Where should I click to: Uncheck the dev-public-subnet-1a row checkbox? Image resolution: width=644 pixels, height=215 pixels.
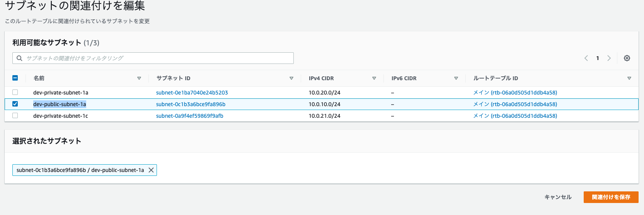click(15, 104)
